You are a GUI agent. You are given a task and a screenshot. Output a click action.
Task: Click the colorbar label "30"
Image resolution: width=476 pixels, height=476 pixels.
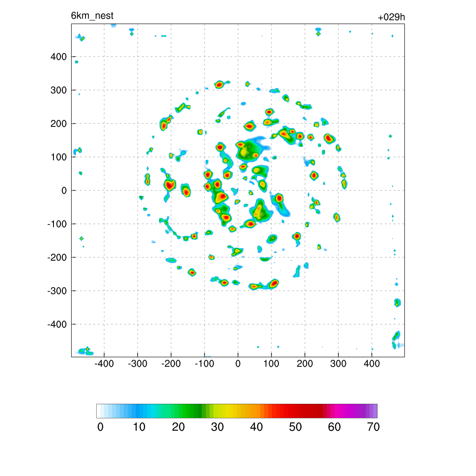click(218, 427)
